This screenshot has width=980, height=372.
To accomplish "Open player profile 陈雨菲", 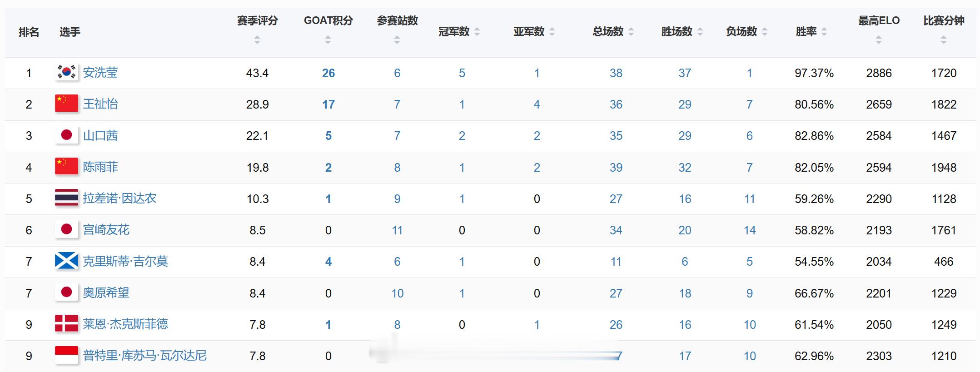I will (100, 167).
